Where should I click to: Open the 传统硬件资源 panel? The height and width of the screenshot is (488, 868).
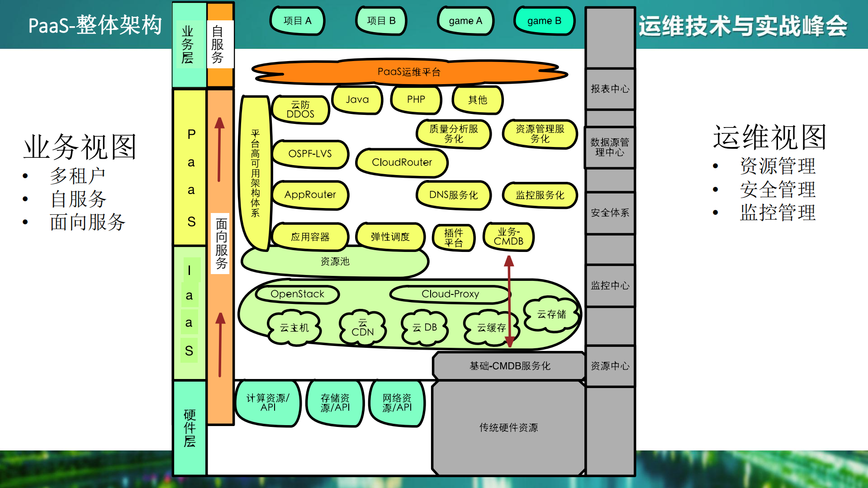[x=508, y=426]
